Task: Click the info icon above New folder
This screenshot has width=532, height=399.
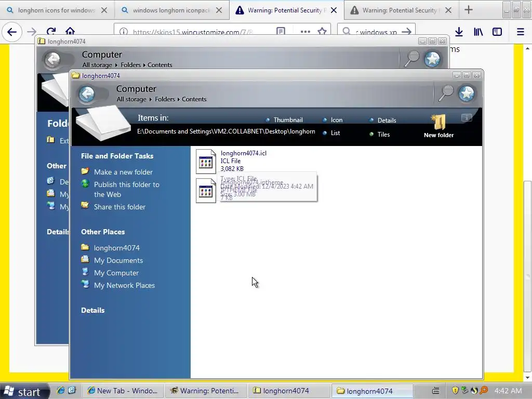Action: (467, 118)
